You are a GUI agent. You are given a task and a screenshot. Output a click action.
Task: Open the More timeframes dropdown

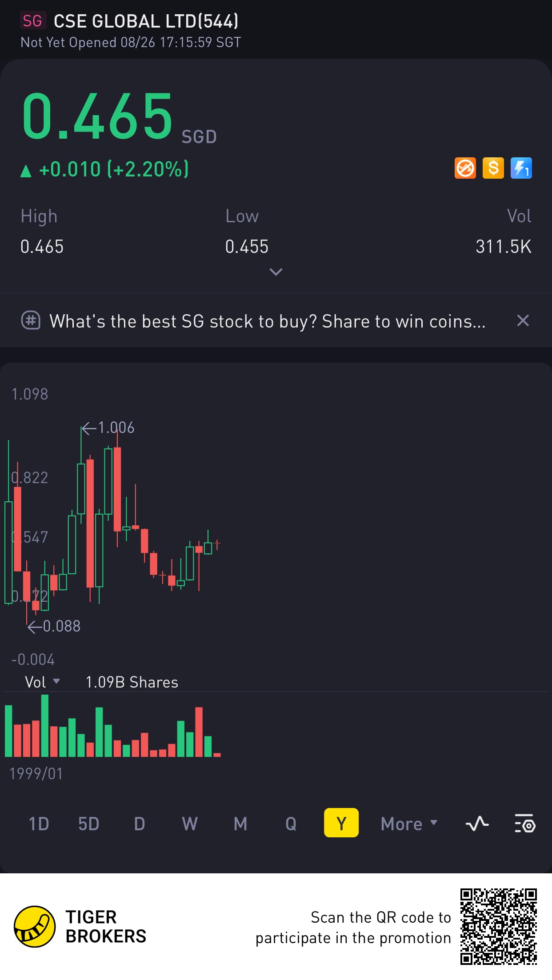point(409,824)
